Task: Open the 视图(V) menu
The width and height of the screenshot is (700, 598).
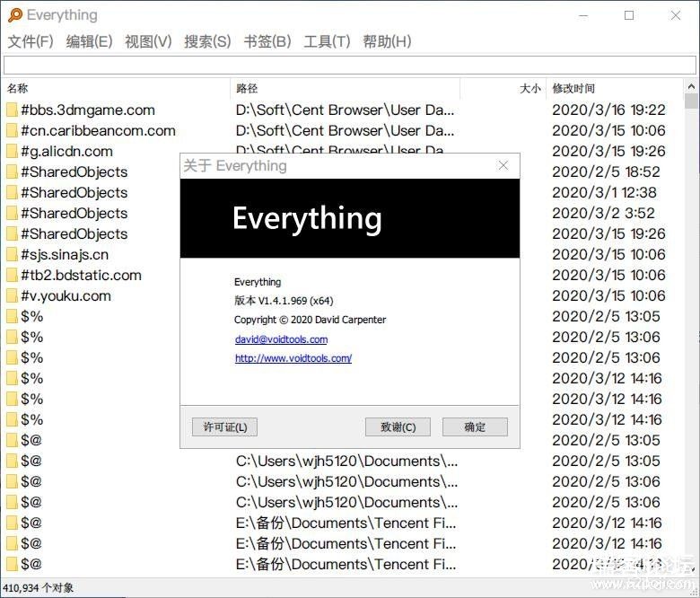Action: [x=148, y=41]
